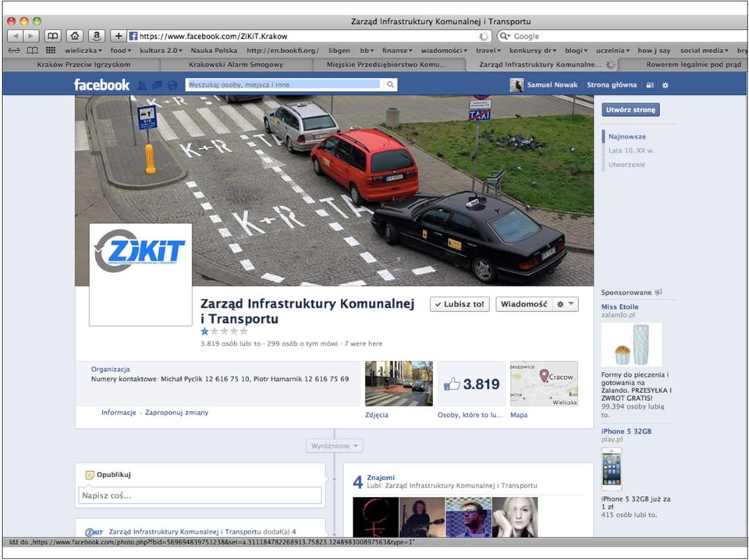
Task: Open the food bookmarks folder
Action: click(120, 51)
